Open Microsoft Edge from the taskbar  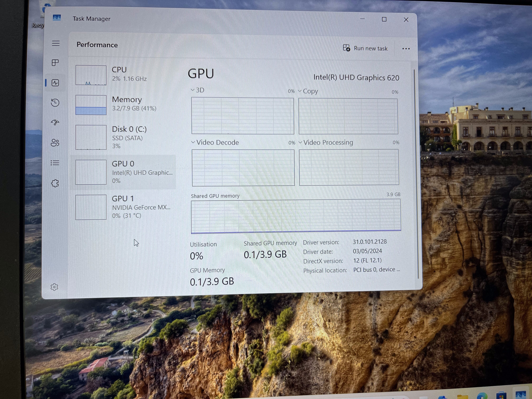(482, 396)
